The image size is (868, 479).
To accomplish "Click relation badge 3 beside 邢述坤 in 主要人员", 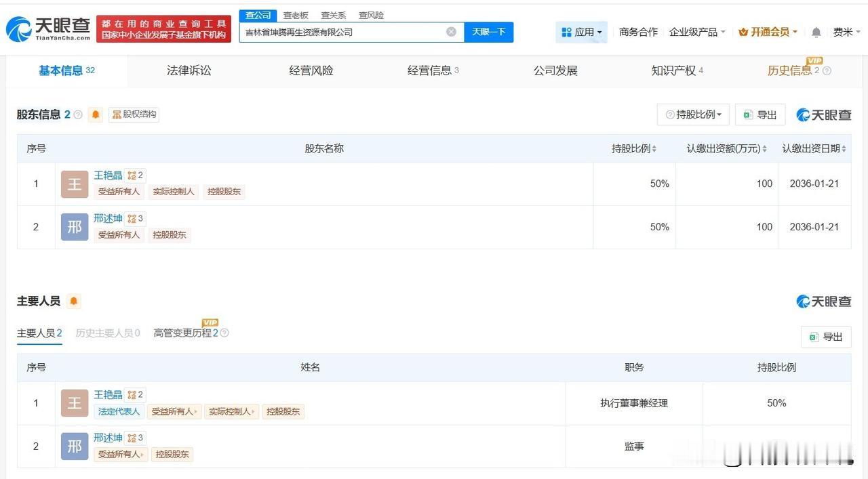I will pos(136,438).
